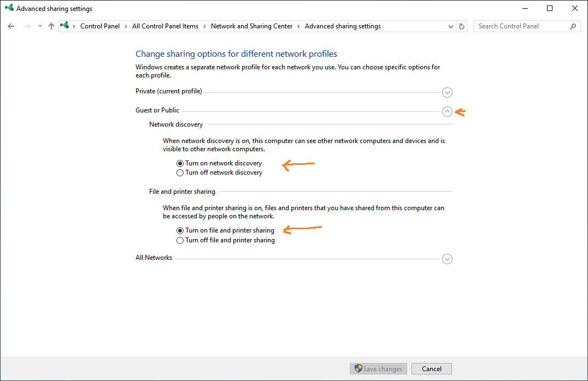Image resolution: width=588 pixels, height=381 pixels.
Task: Select Turn on file and printer sharing
Action: [225, 230]
